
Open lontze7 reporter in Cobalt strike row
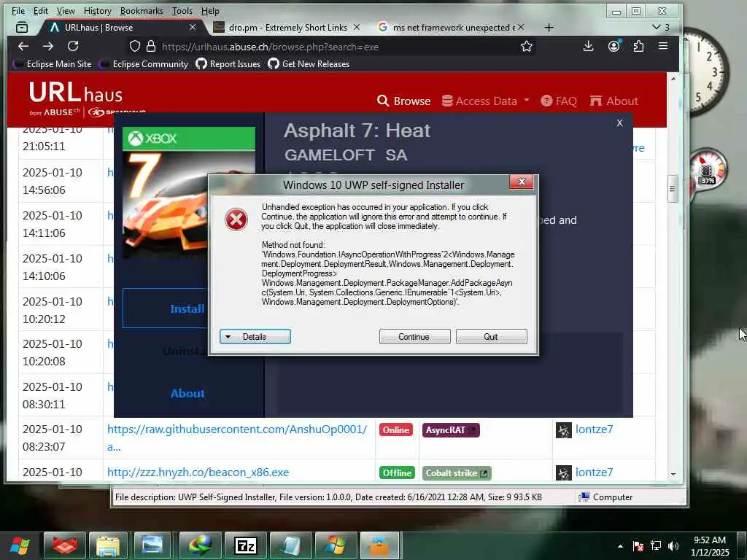(594, 472)
